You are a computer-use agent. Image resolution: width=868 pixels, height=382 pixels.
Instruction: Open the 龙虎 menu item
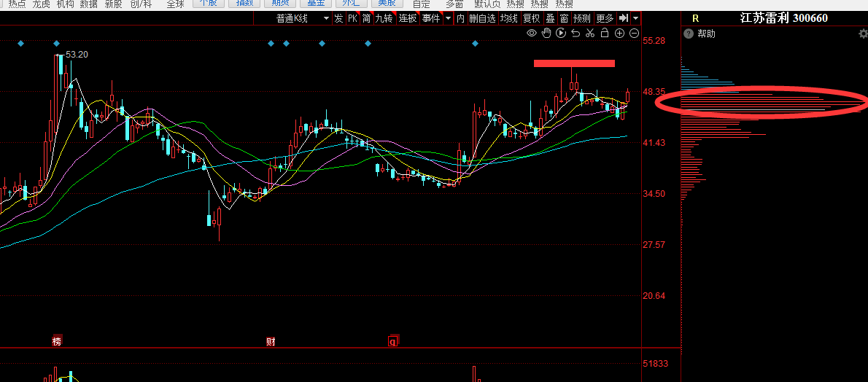tap(41, 4)
